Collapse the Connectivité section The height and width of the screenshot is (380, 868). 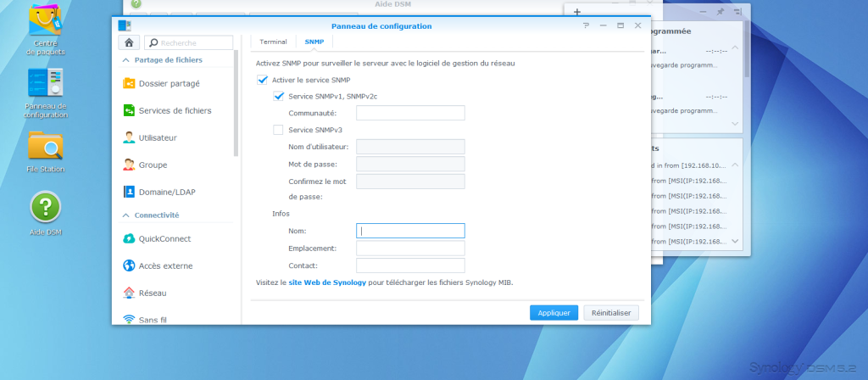[125, 215]
